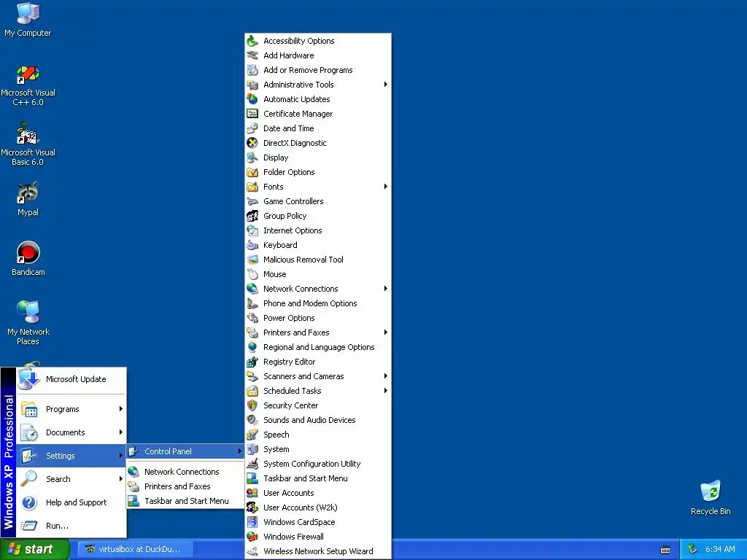747x560 pixels.
Task: Select the Recycle Bin desktop icon
Action: (711, 497)
